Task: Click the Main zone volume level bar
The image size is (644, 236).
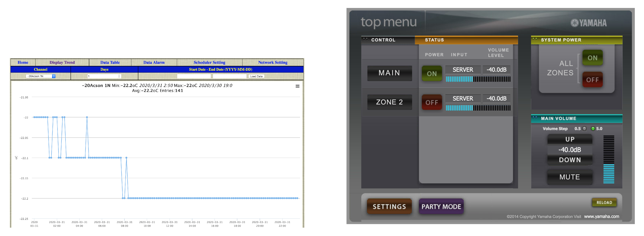Action: coord(478,79)
